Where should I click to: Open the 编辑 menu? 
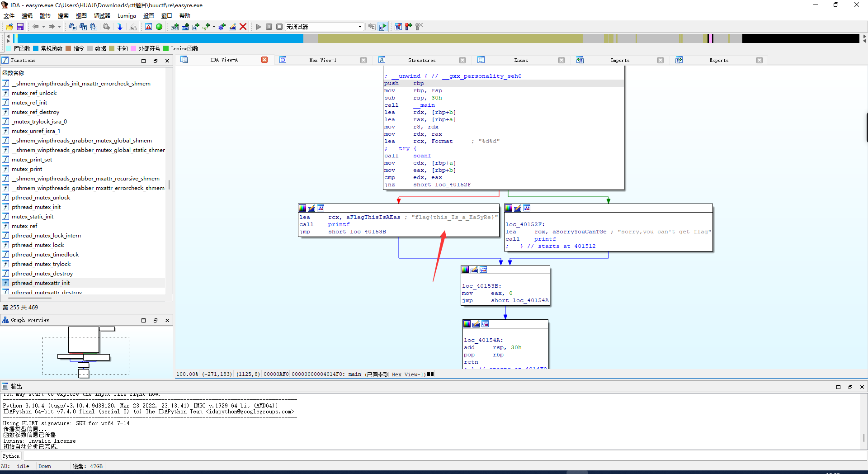pos(27,15)
